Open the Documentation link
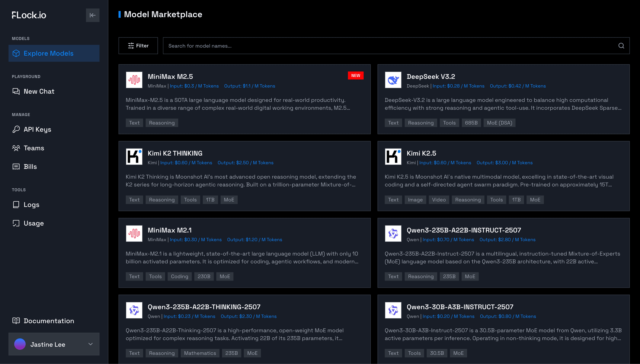This screenshot has width=640, height=364. coord(49,321)
